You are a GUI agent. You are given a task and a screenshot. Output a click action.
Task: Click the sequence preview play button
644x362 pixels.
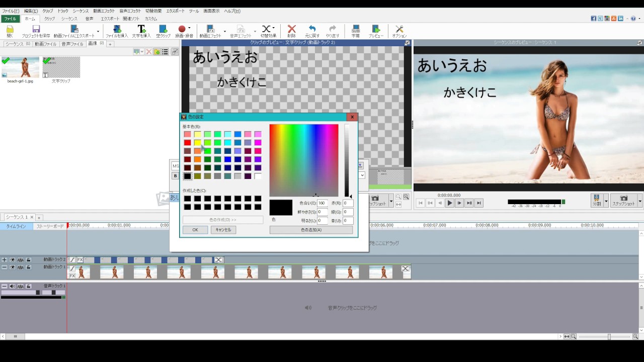coord(450,203)
